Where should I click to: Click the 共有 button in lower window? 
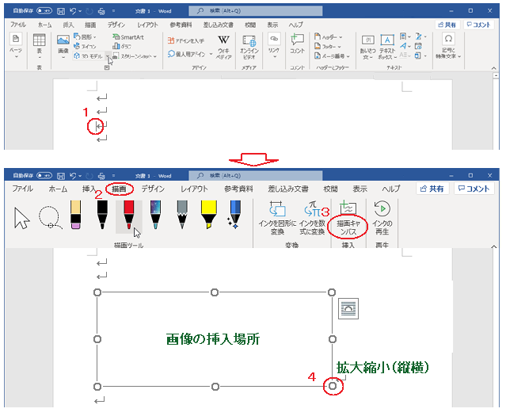[x=432, y=189]
